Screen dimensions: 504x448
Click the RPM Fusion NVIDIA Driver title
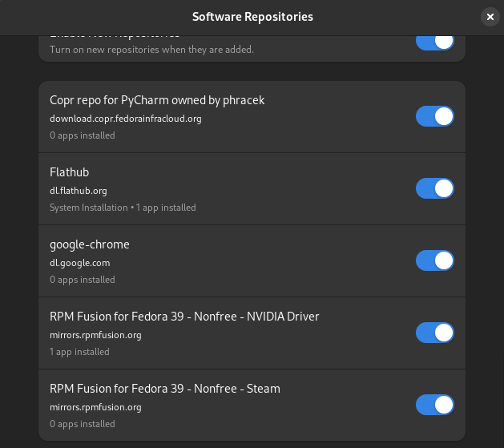[x=184, y=317]
